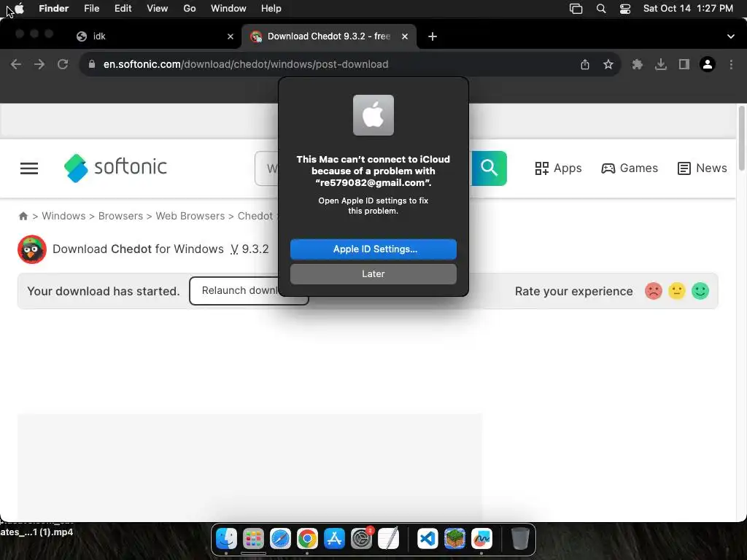Image resolution: width=747 pixels, height=560 pixels.
Task: Show Chrome downloads
Action: [661, 64]
